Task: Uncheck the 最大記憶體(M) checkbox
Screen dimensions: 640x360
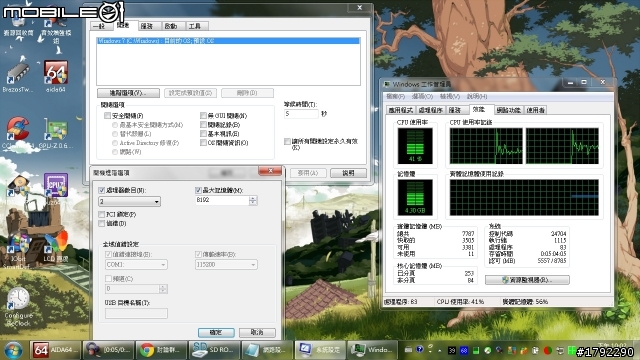Action: [x=198, y=190]
